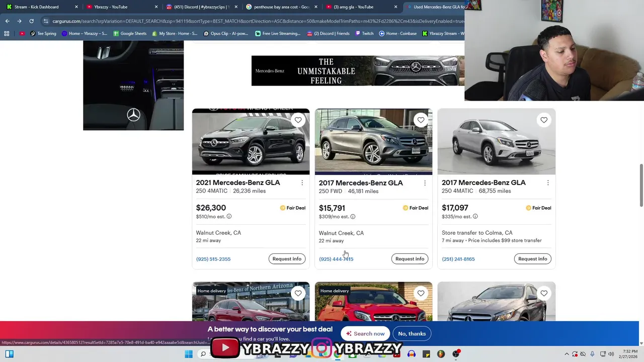644x362 pixels.
Task: Favorite the 2017 GLA 250 FWD listing heart
Action: (x=421, y=120)
